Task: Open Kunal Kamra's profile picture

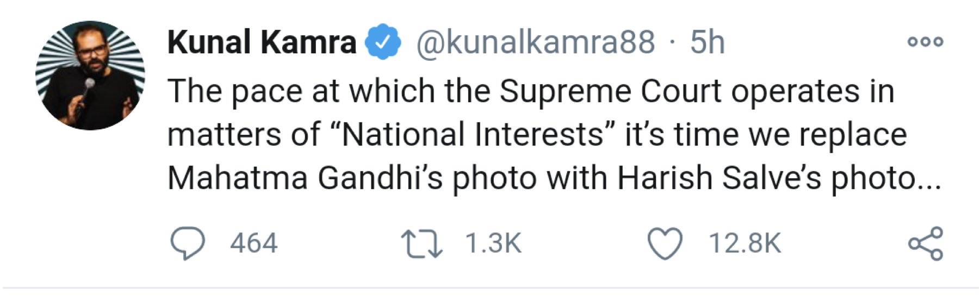Action: (x=90, y=75)
